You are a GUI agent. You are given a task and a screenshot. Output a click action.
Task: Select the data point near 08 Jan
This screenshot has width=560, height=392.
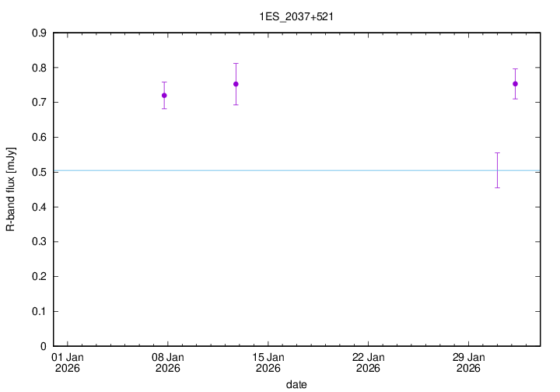(x=164, y=95)
